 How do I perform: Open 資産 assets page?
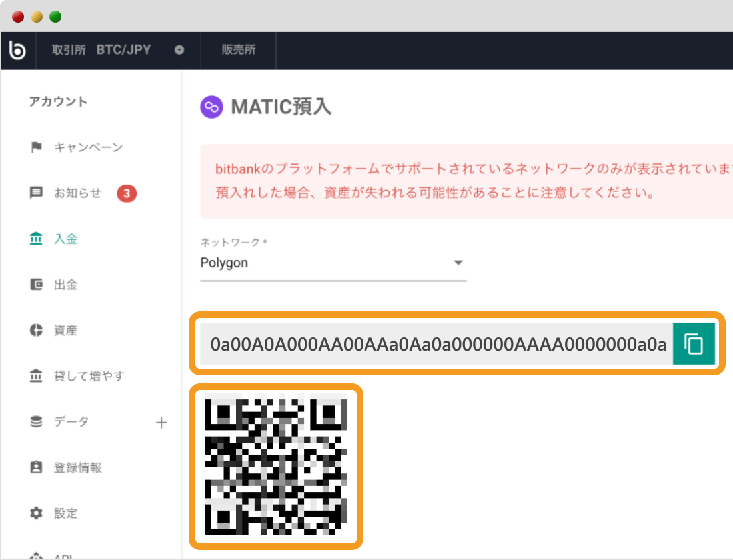click(65, 330)
